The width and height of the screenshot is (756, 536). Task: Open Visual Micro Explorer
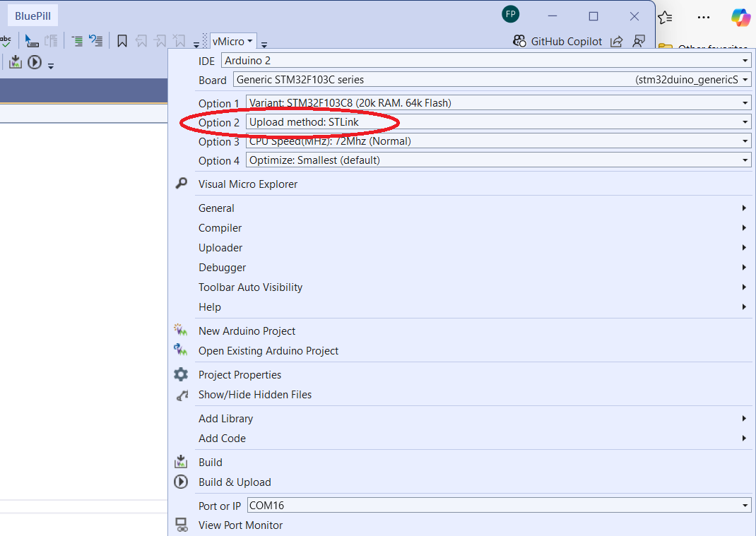point(248,184)
